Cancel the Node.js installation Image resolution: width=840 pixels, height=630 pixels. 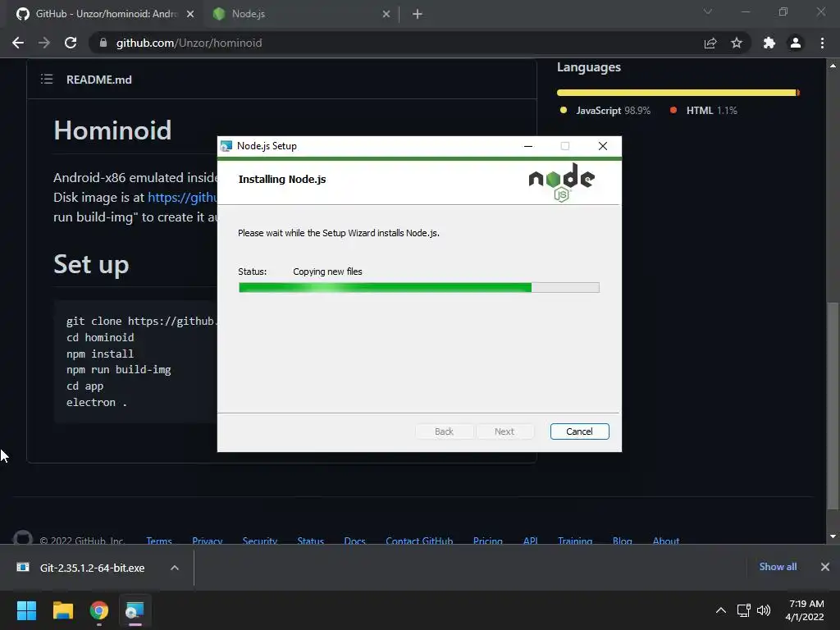pyautogui.click(x=579, y=431)
